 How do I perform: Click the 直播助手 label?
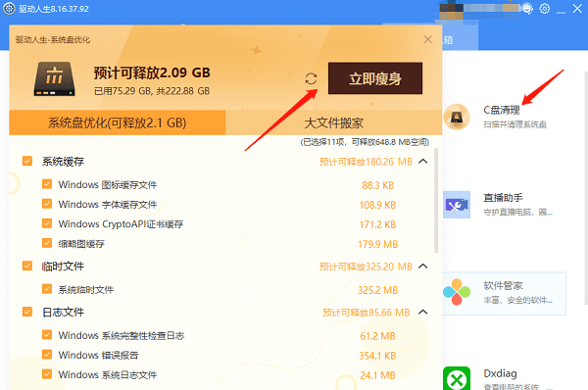[503, 198]
